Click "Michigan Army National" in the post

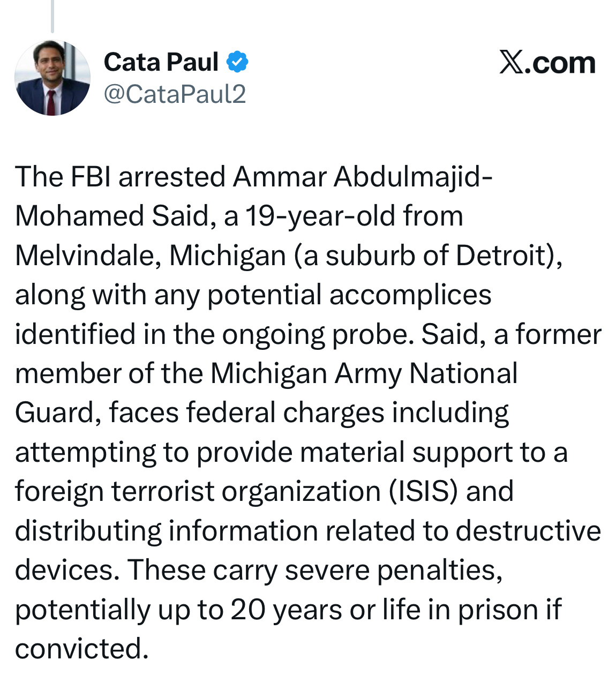[x=364, y=373]
